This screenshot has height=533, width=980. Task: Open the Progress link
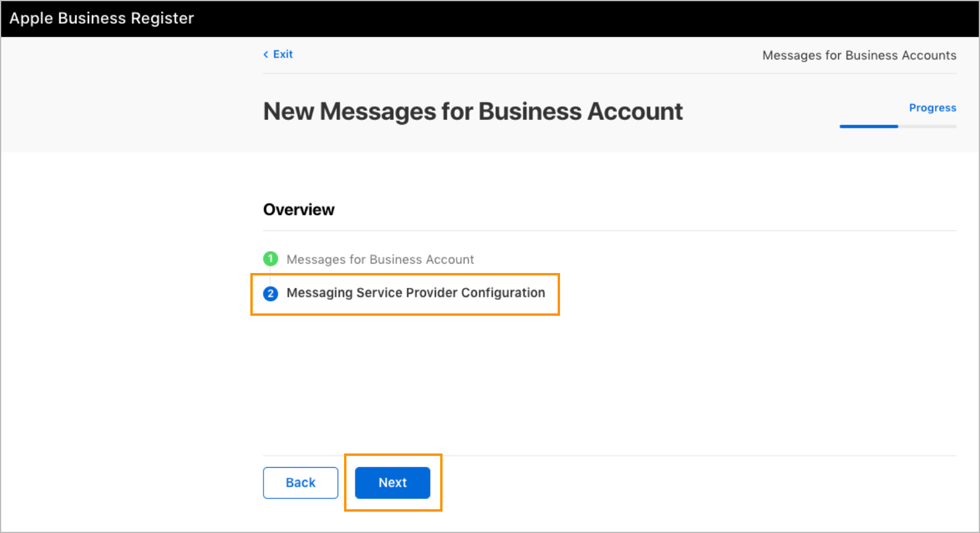[x=933, y=107]
